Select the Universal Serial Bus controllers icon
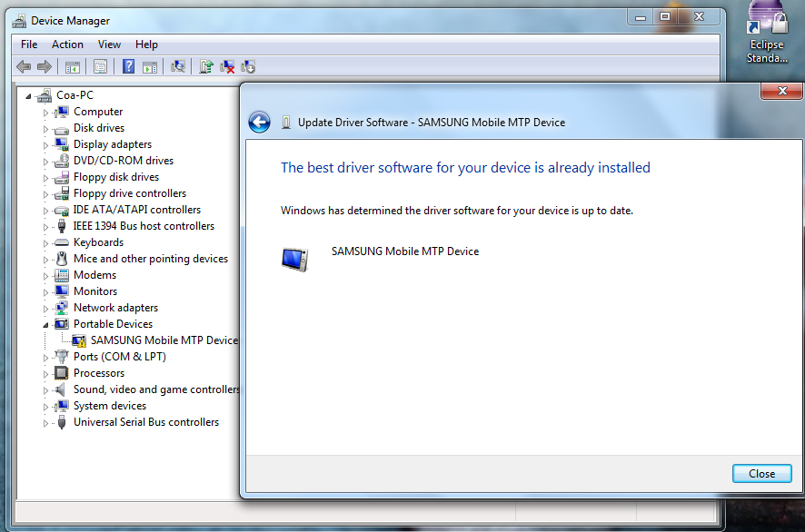Viewport: 805px width, 532px height. tap(62, 422)
